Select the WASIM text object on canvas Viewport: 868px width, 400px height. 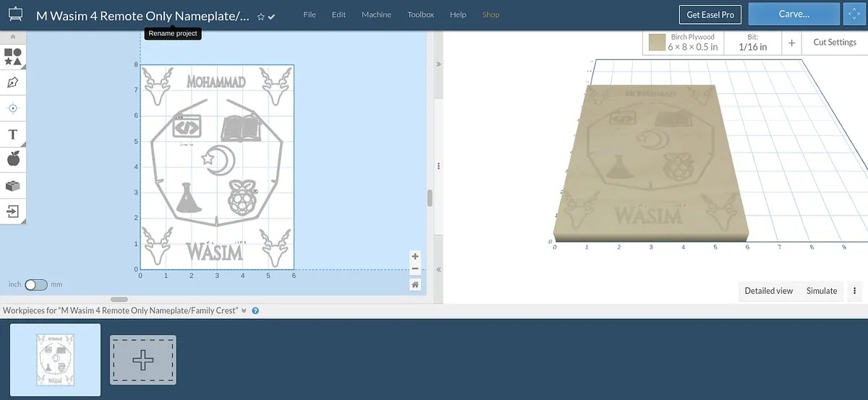pyautogui.click(x=216, y=251)
